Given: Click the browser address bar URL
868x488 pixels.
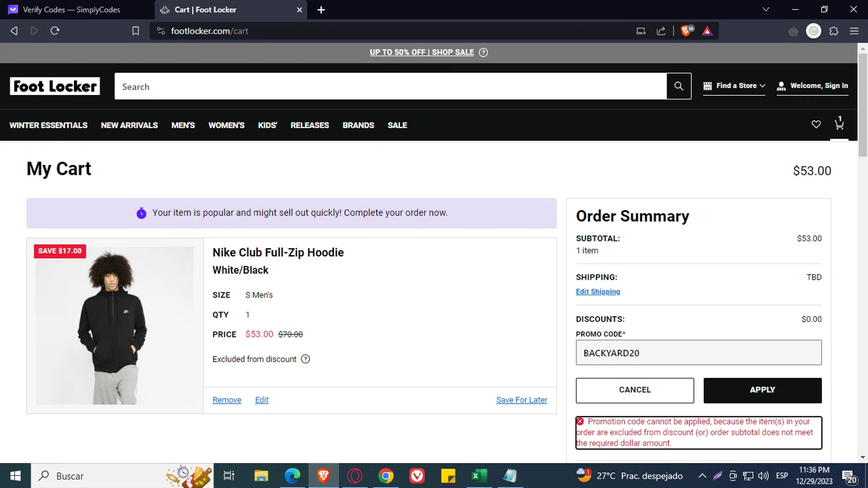Looking at the screenshot, I should pos(209,31).
